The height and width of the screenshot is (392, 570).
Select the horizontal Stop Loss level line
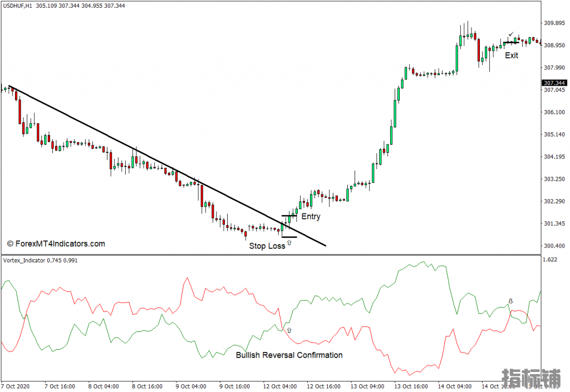(289, 237)
